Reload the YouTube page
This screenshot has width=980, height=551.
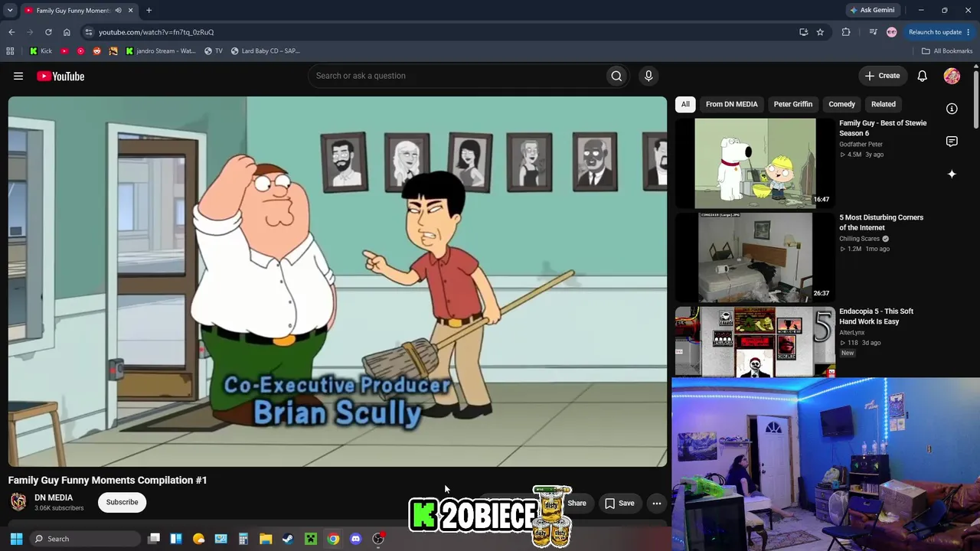(48, 32)
